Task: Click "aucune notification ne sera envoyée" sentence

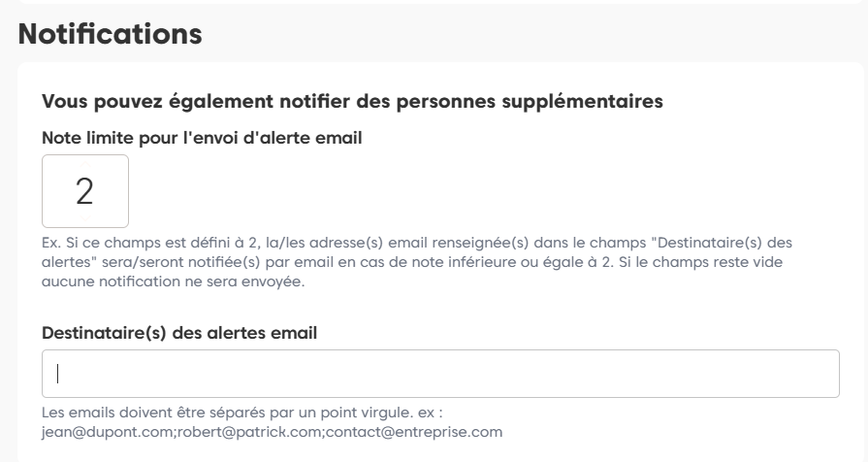Action: tap(175, 281)
